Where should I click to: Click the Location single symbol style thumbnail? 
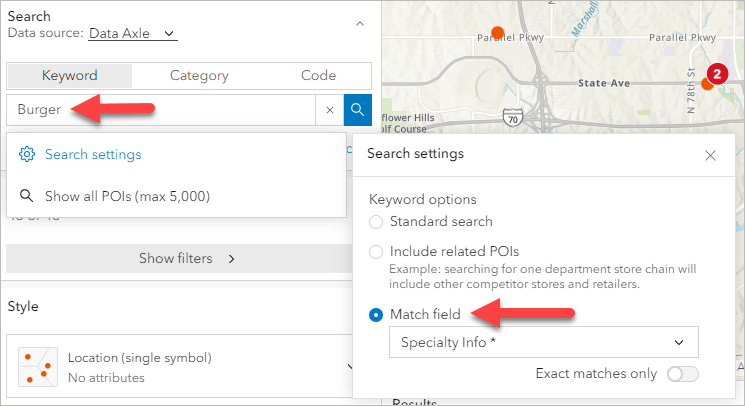click(38, 367)
